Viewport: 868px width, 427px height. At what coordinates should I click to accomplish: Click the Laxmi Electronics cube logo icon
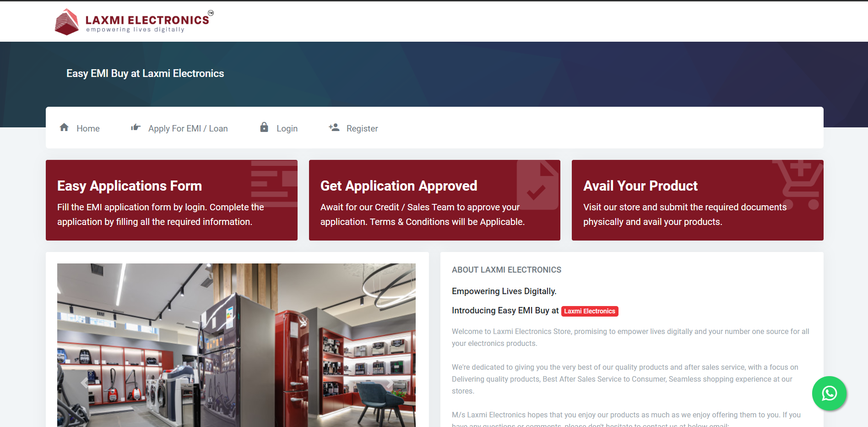coord(67,22)
